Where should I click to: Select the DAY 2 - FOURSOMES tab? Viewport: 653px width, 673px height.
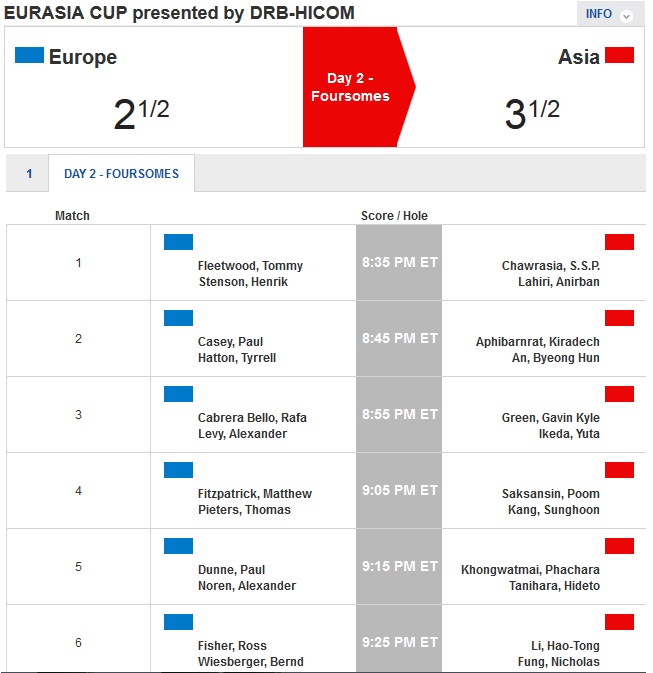(121, 174)
